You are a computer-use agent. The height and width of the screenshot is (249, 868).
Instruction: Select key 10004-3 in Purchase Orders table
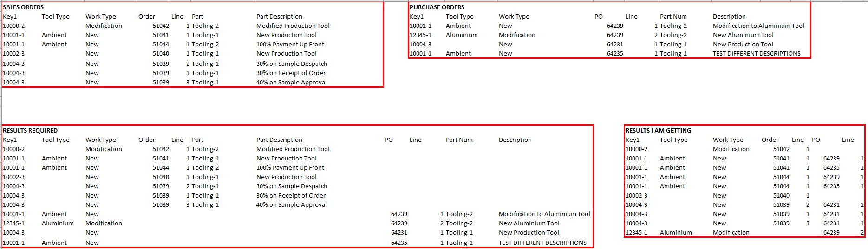(x=421, y=45)
